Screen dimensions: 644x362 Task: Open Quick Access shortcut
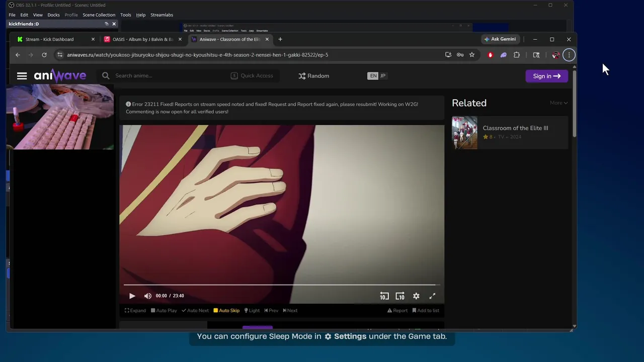tap(252, 76)
